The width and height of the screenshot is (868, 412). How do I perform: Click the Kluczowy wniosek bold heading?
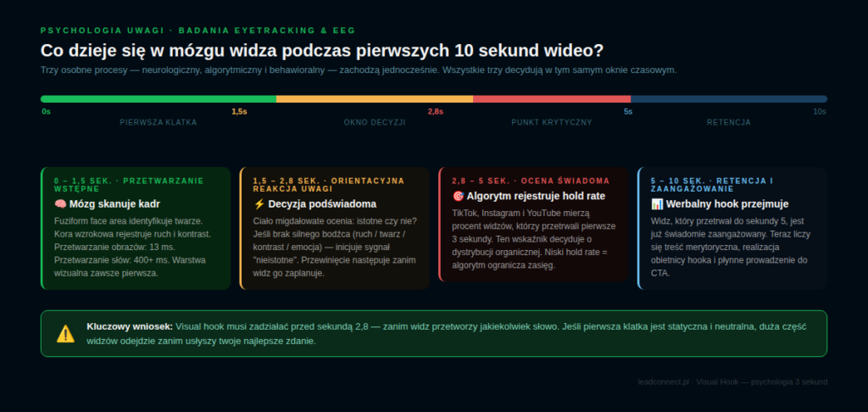point(130,326)
